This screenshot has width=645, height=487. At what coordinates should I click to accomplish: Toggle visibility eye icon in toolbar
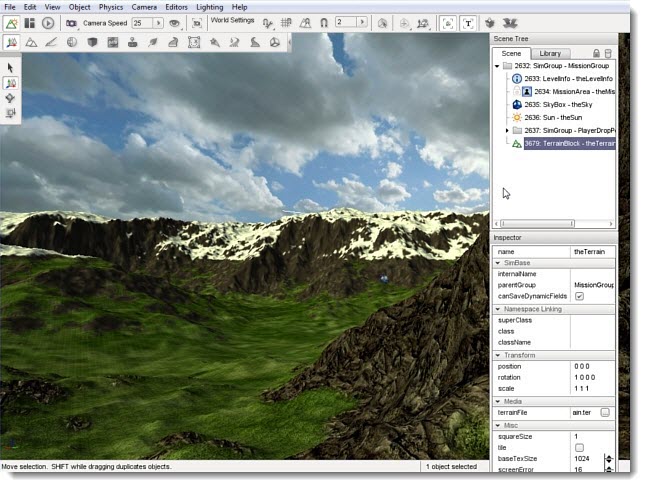pyautogui.click(x=175, y=22)
